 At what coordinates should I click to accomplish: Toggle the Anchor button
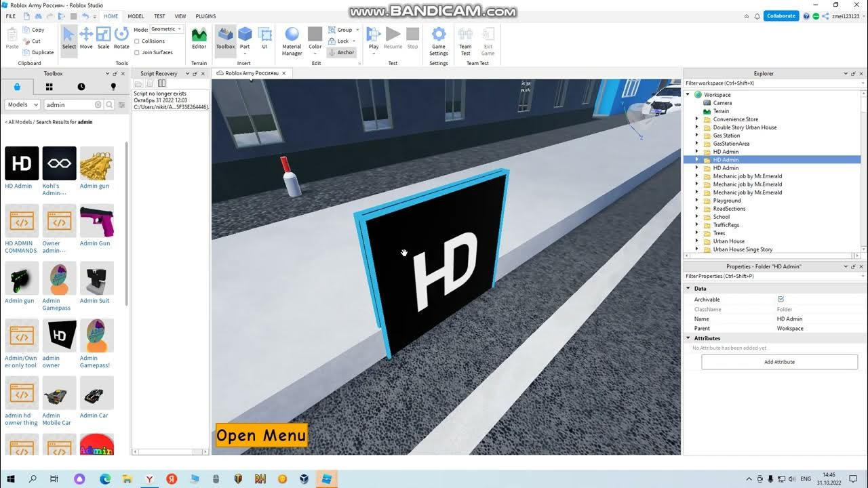pyautogui.click(x=341, y=52)
